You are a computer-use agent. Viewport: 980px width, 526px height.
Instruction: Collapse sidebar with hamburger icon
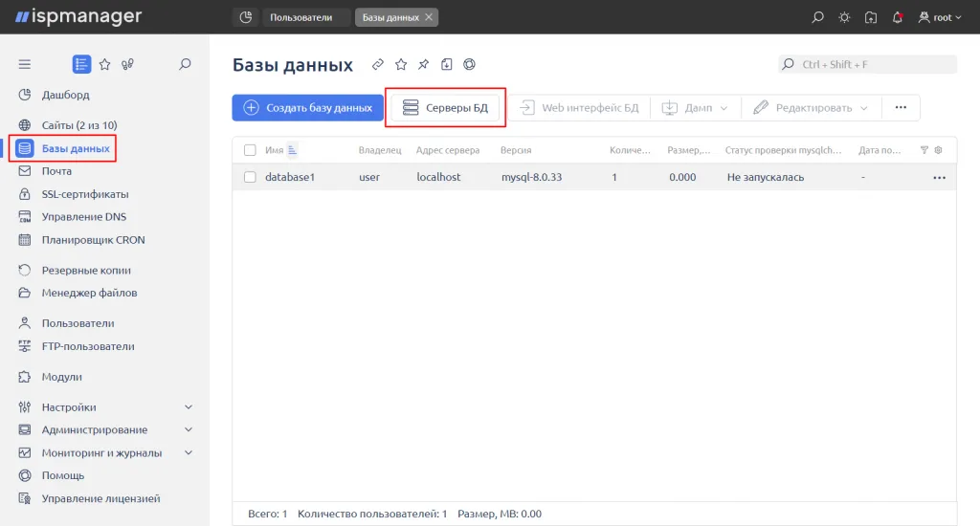tap(24, 64)
